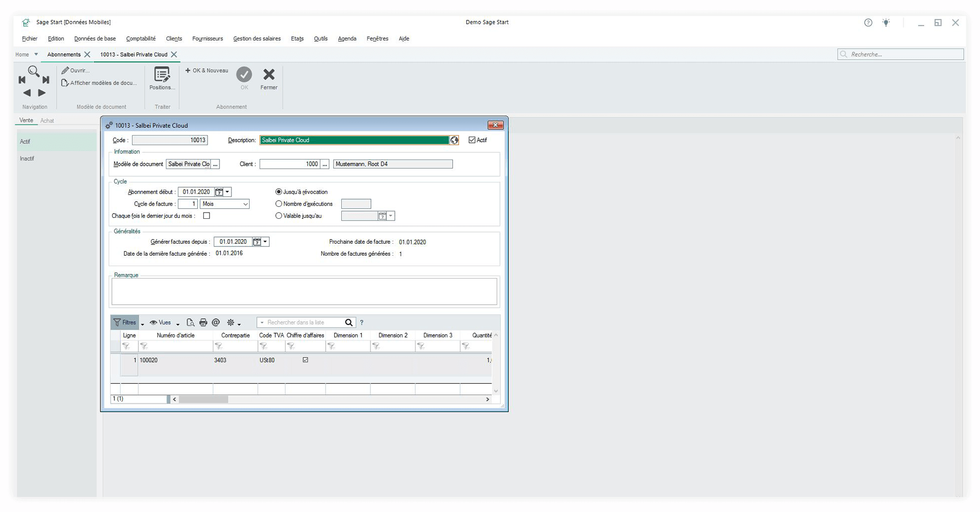The image size is (980, 512).
Task: Close the Abonnements tab
Action: [87, 55]
